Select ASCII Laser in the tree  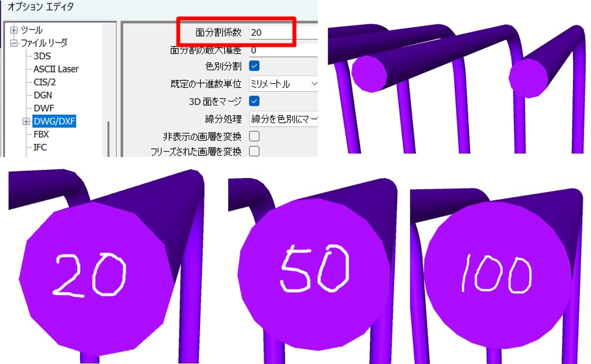pos(56,69)
